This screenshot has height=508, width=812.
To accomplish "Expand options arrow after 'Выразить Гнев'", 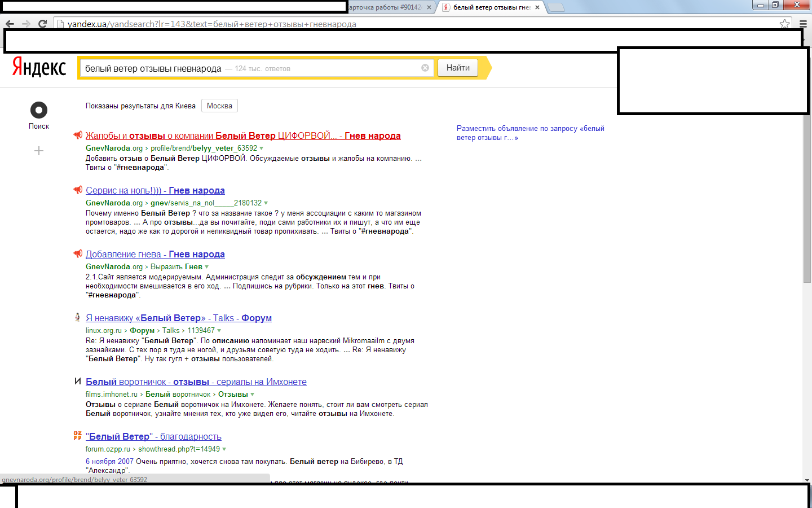I will click(207, 267).
